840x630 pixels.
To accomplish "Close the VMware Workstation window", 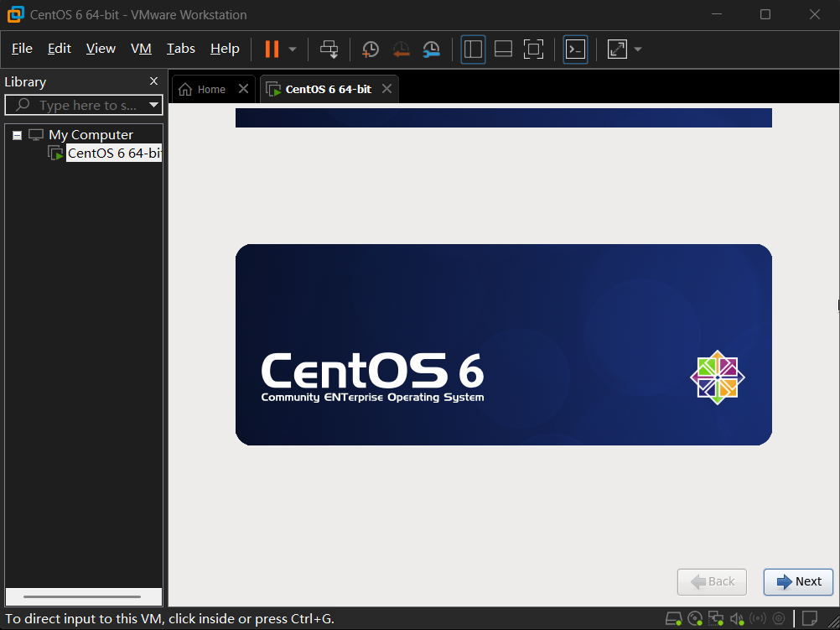I will (814, 14).
